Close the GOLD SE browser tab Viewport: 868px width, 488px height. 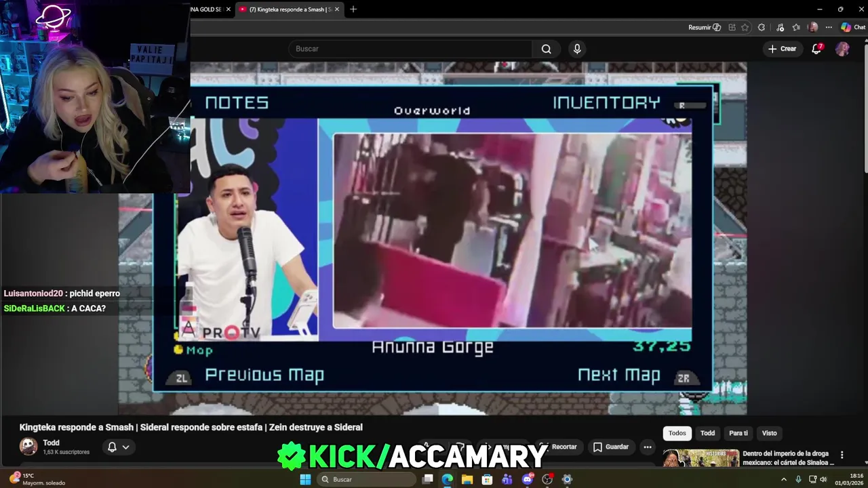(228, 9)
